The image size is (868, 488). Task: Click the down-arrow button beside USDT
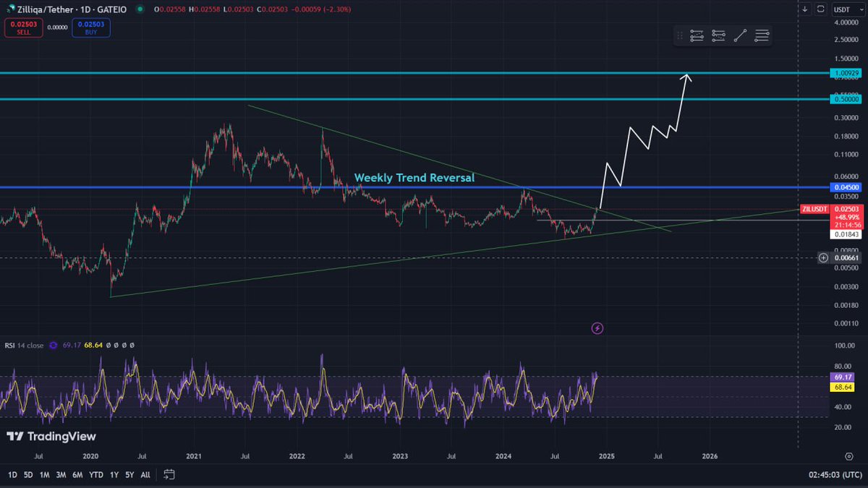click(804, 9)
